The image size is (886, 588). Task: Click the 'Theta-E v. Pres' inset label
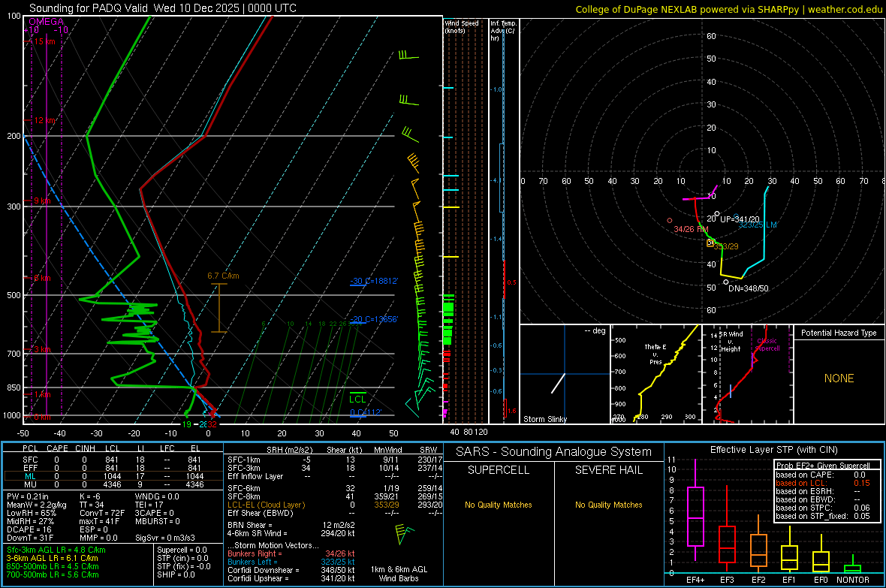pos(655,354)
